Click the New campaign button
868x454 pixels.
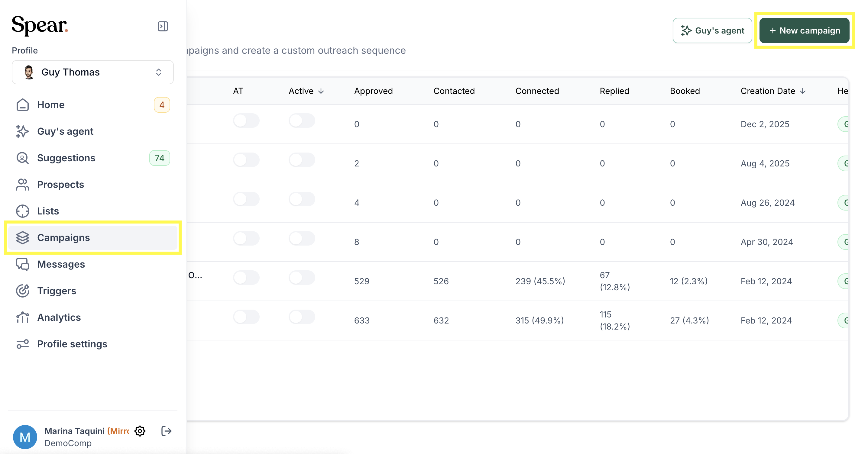coord(804,30)
